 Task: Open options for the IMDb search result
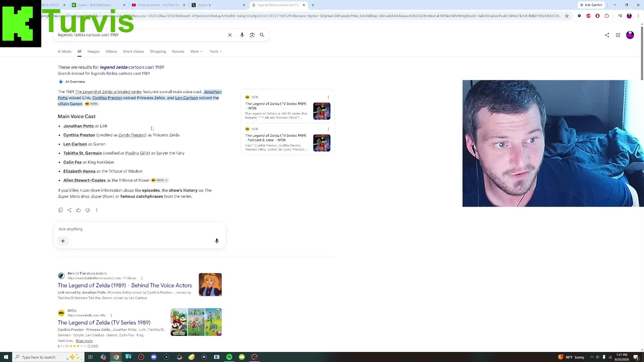(111, 315)
